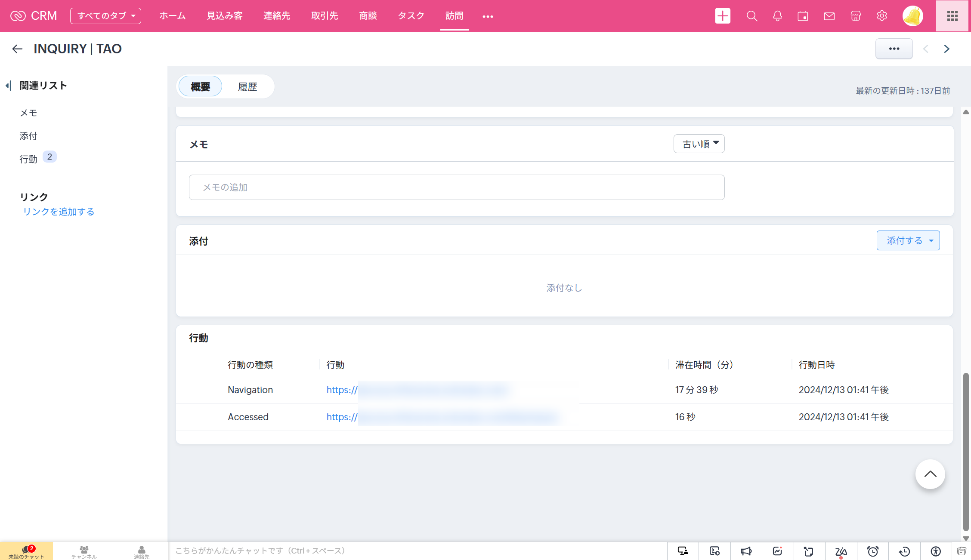Go to the 商談 module tab

368,16
